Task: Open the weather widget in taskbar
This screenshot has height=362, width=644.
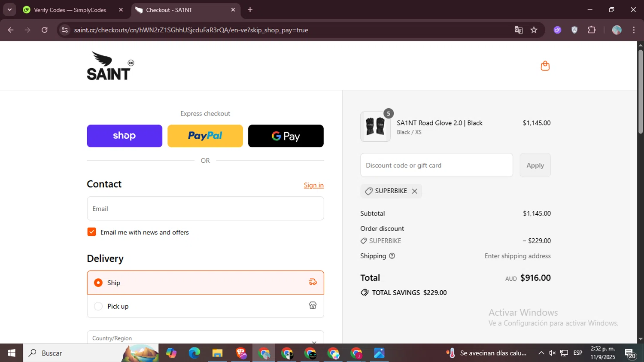Action: coord(487,353)
